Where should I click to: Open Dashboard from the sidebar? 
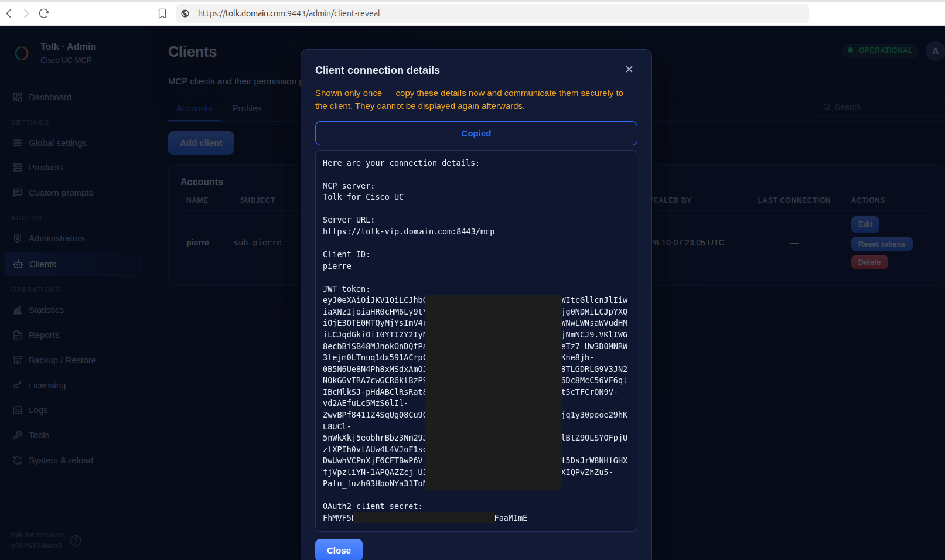point(73,97)
